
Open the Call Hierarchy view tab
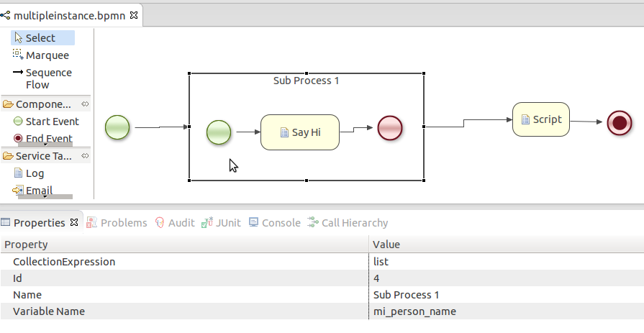tap(354, 223)
